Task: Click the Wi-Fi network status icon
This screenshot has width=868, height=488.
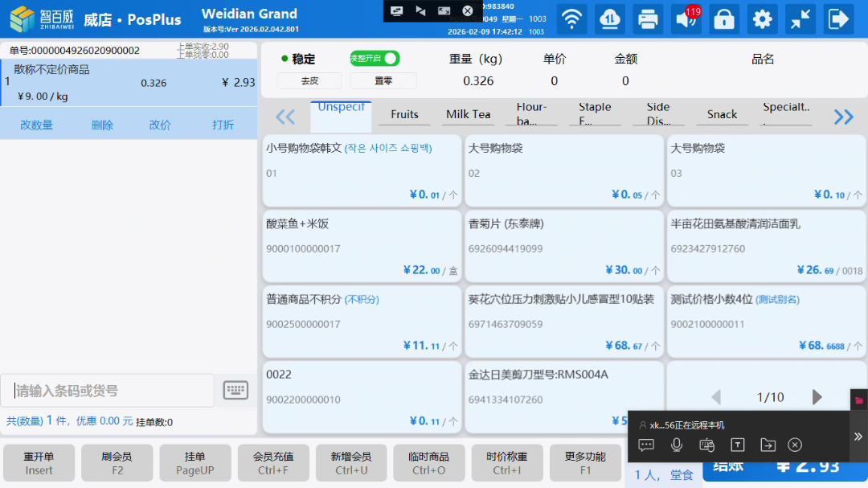Action: click(571, 19)
